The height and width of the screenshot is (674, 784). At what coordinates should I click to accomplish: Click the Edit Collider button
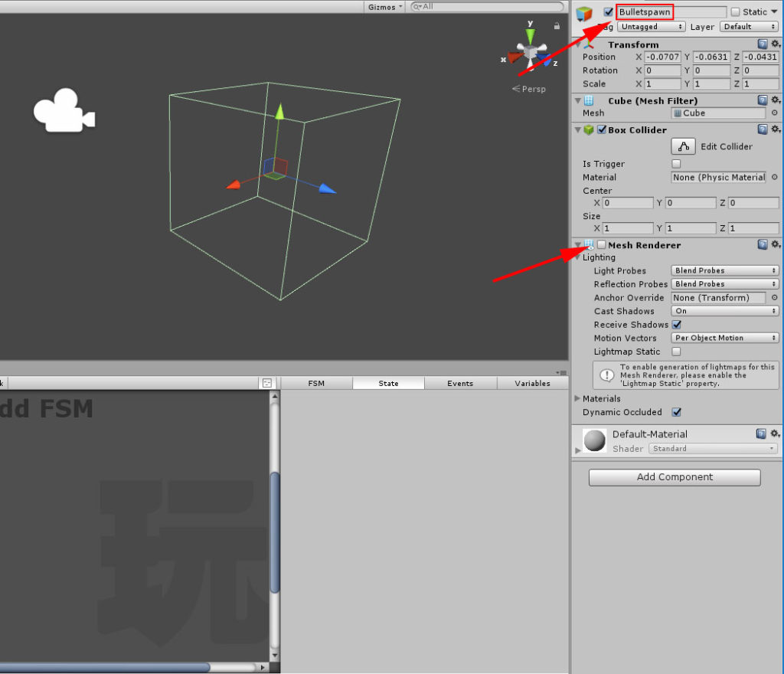pos(683,146)
